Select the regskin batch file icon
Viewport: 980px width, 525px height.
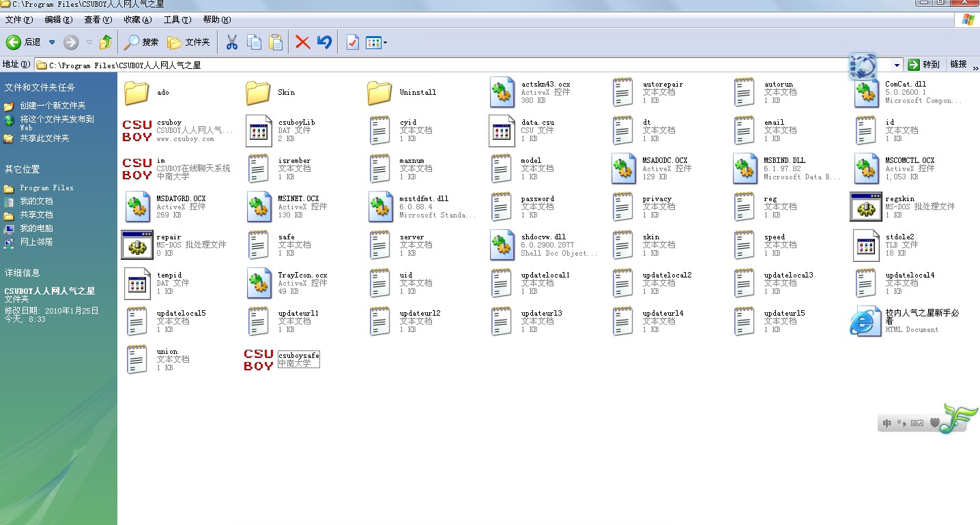[867, 207]
